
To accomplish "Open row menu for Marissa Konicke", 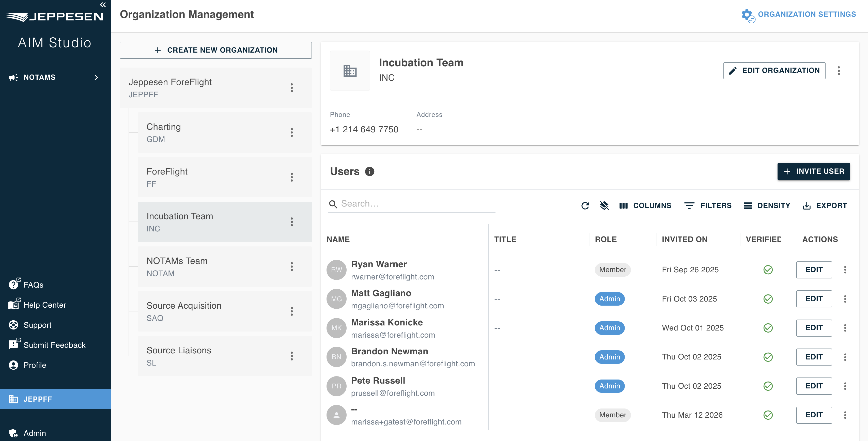I will coord(845,328).
